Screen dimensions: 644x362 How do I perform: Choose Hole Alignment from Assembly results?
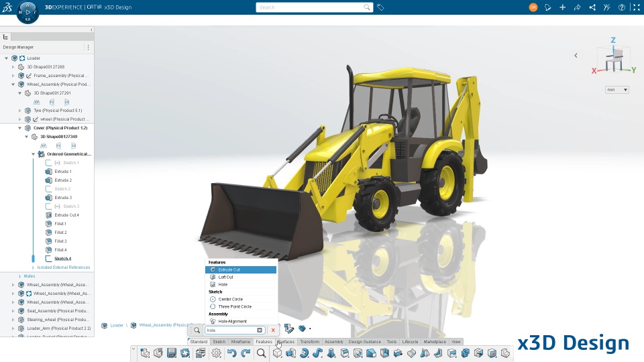click(241, 321)
